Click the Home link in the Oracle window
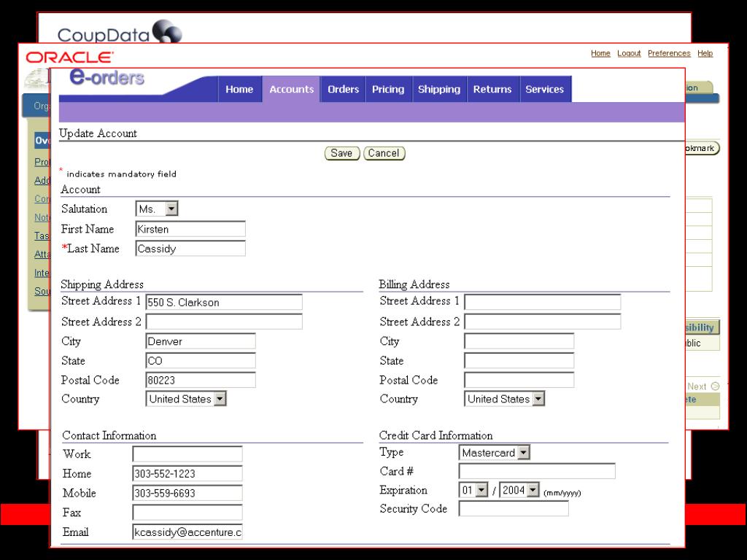 point(600,53)
